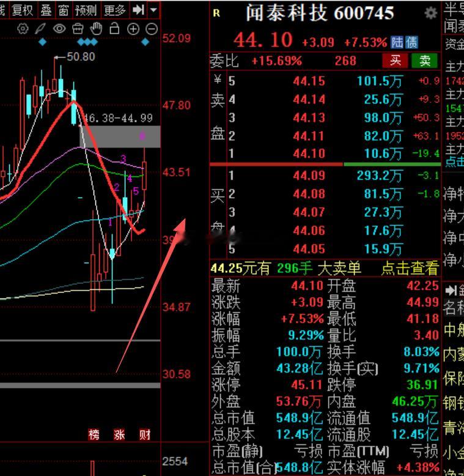
Task: Select sell level 1 volume 10.6万
Action: pyautogui.click(x=383, y=154)
